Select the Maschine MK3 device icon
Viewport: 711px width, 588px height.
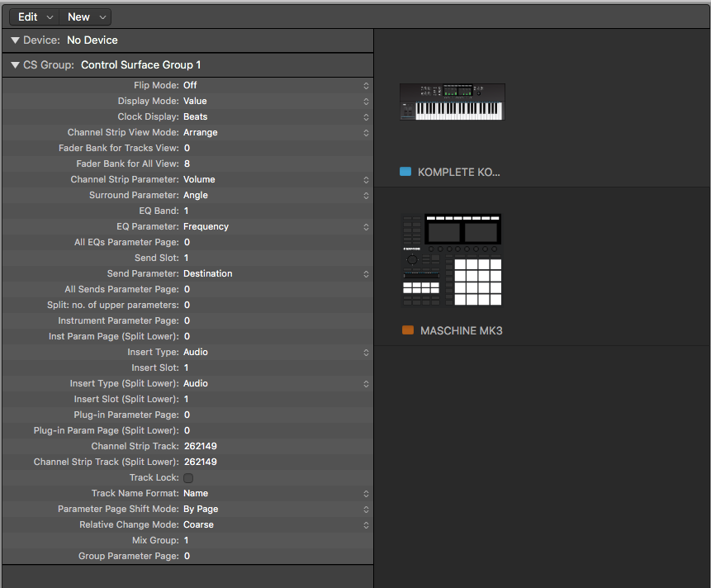point(452,259)
